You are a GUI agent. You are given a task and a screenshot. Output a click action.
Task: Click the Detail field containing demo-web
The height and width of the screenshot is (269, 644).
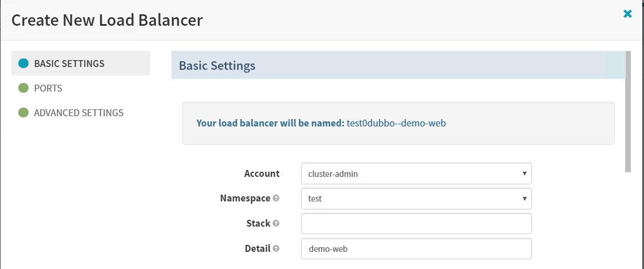[x=416, y=249]
